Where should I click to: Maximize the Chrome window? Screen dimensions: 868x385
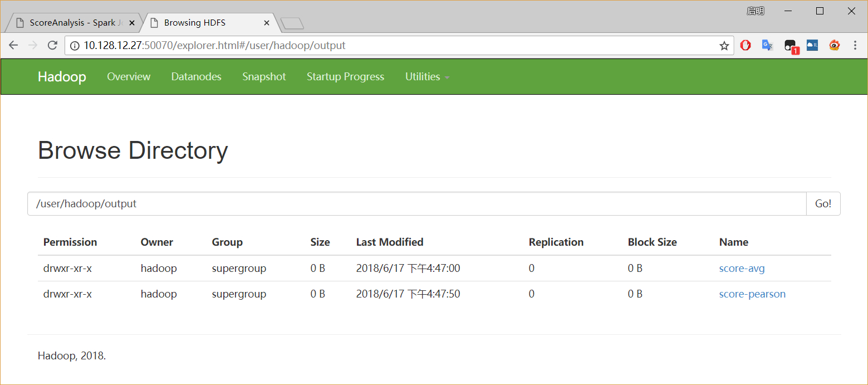(x=820, y=11)
